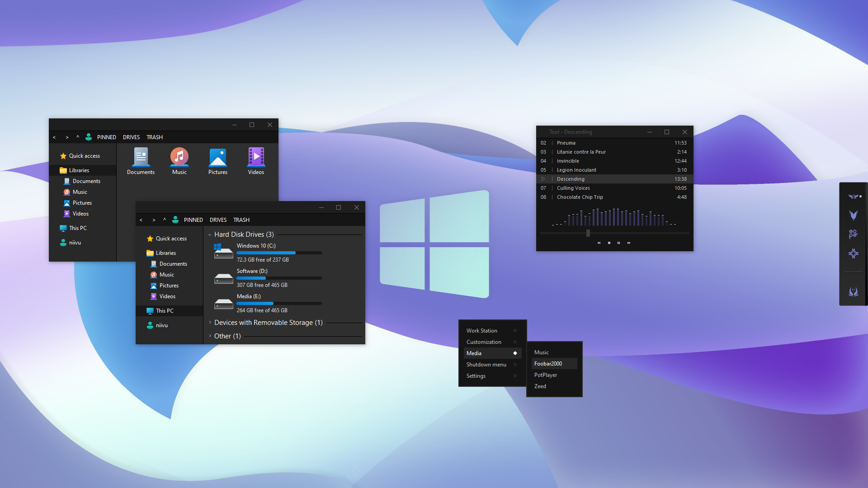Open the Windows 10 (C:) drive icon
868x488 pixels.
tap(223, 251)
